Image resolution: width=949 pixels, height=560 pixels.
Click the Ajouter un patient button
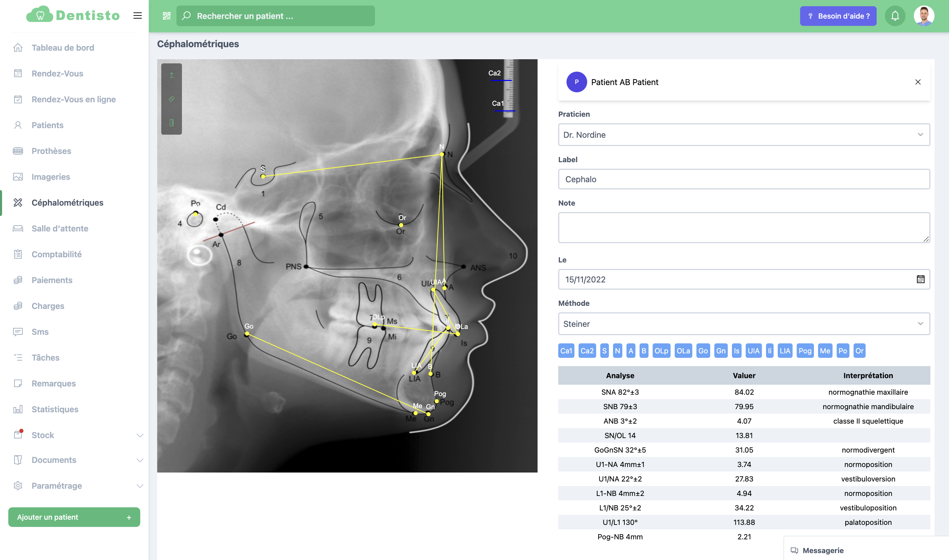click(74, 517)
